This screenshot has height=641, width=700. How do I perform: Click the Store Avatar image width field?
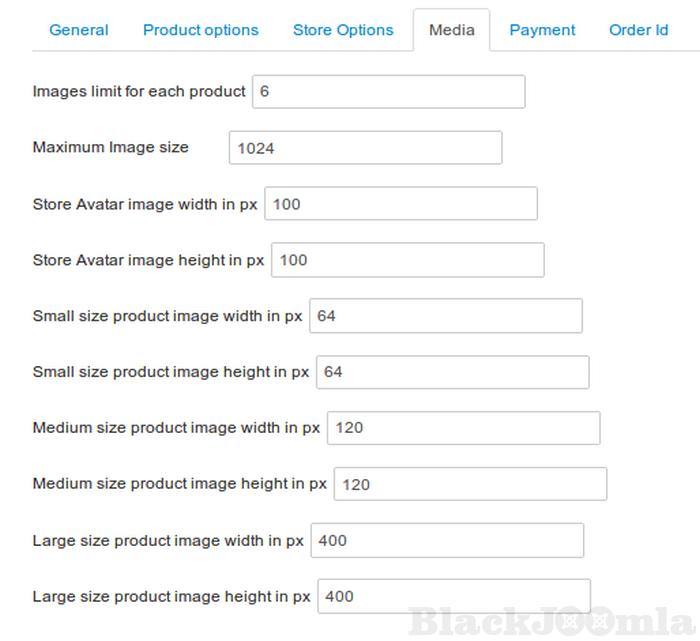[400, 204]
